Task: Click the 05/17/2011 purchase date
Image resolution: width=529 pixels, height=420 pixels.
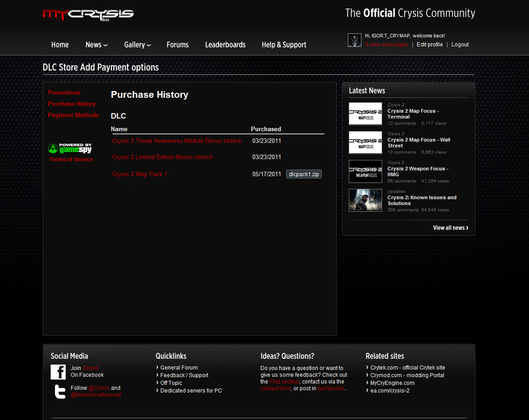Action: click(266, 174)
